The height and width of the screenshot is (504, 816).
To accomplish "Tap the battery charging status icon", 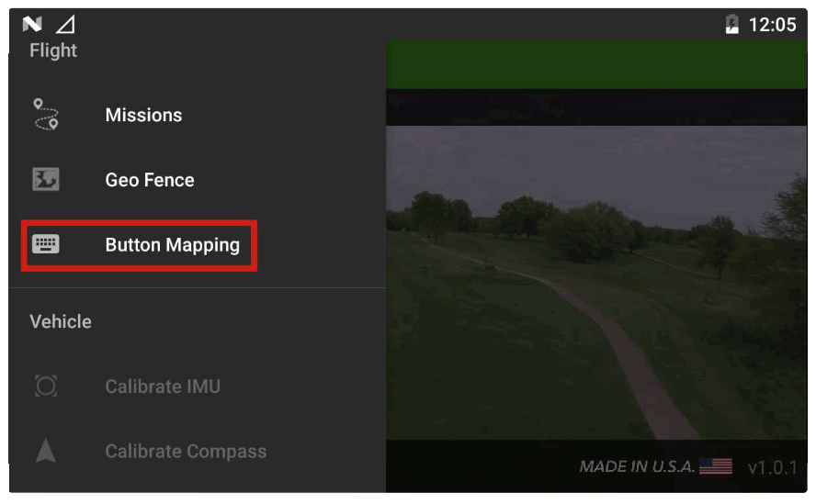I will click(731, 25).
